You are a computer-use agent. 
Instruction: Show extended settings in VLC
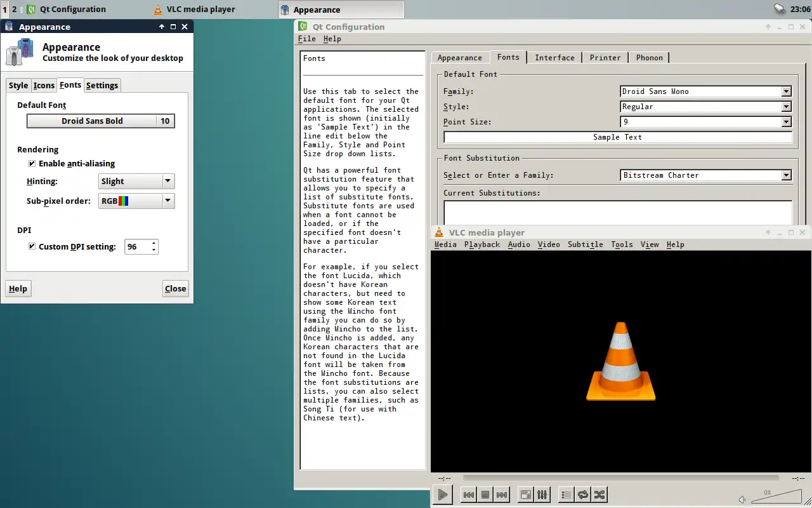(x=542, y=495)
